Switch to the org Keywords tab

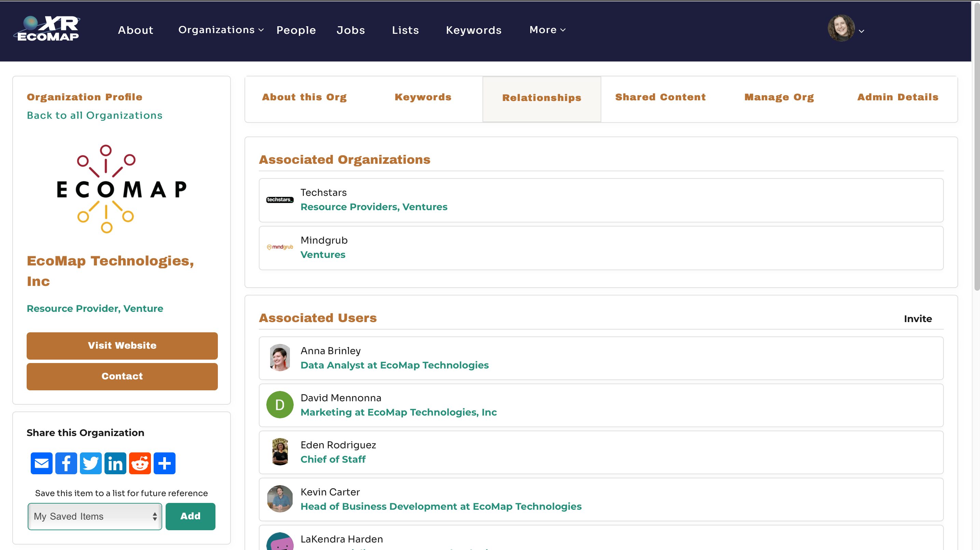pos(423,97)
